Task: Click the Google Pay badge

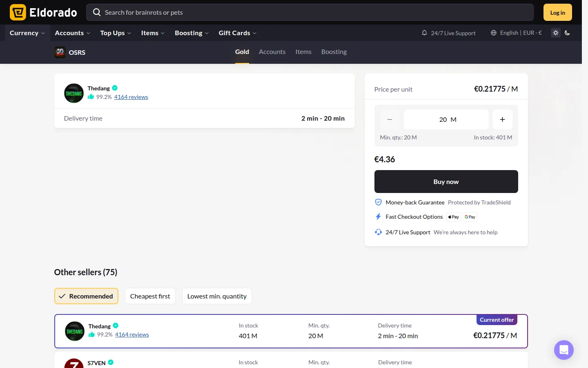Action: 470,217
